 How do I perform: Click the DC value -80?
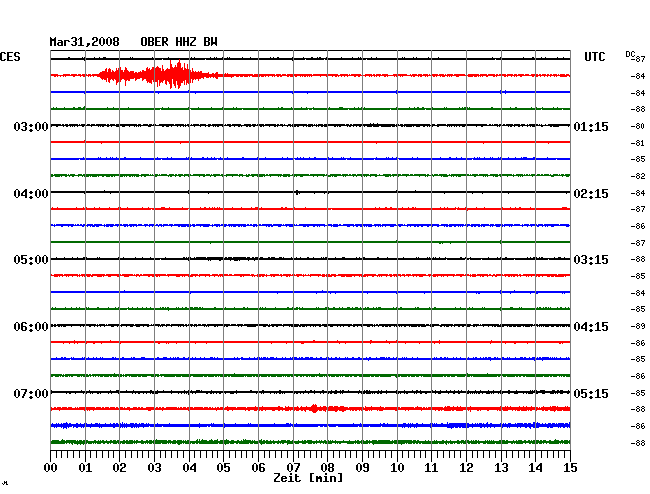click(638, 126)
